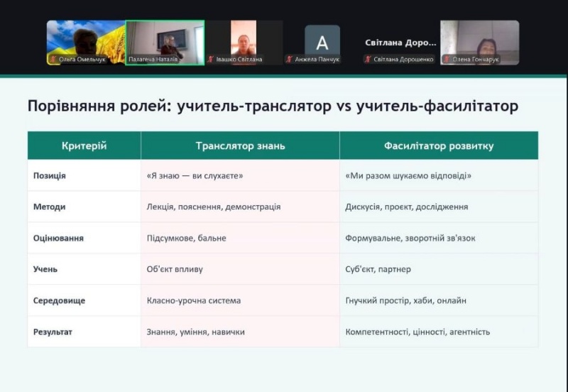The image size is (568, 392).
Task: Click muted mic icon next to Івашко Світлана
Action: click(x=212, y=60)
